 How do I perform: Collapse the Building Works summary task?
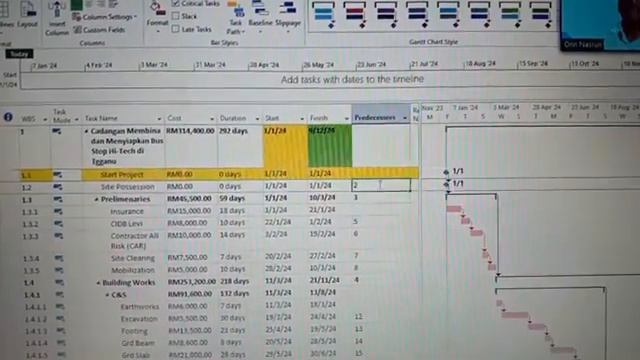(98, 283)
